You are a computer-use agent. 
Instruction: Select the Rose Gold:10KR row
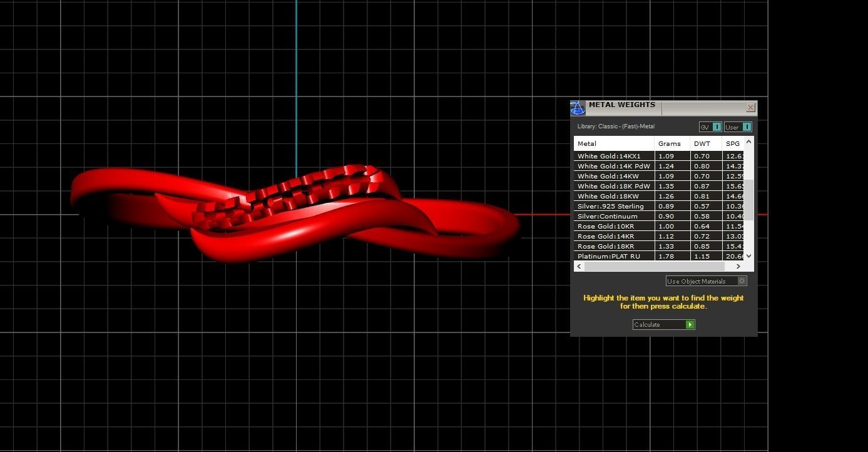[659, 226]
